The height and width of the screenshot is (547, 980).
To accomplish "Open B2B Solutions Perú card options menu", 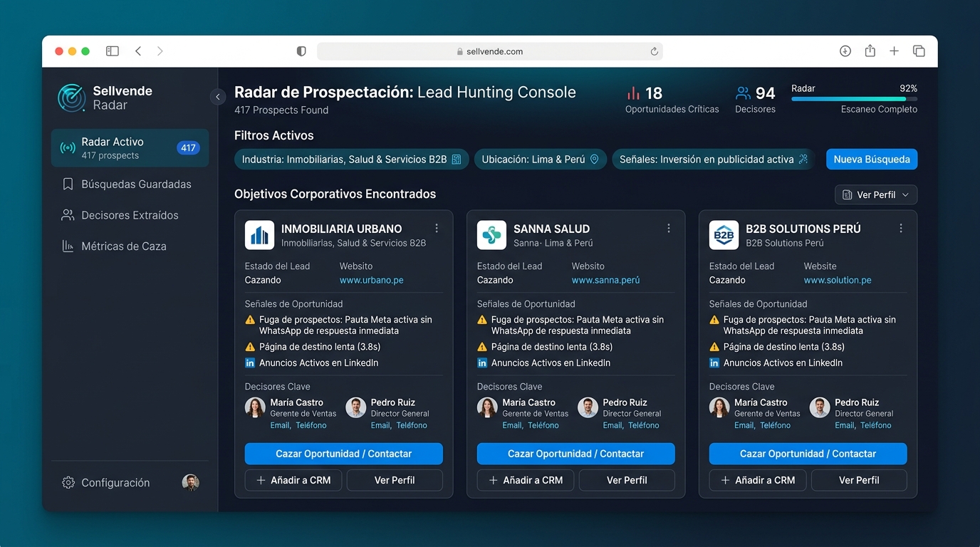I will 901,229.
